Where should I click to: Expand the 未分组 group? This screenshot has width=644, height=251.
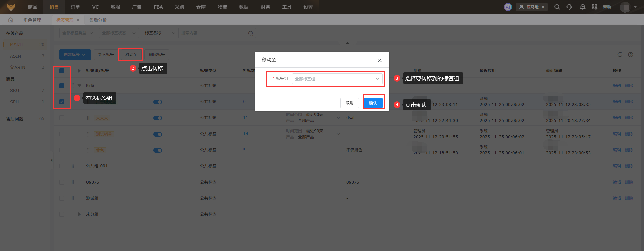[79, 214]
